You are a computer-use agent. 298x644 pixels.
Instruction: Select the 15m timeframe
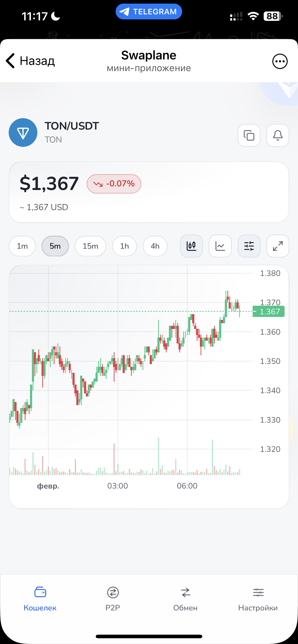pyautogui.click(x=90, y=246)
